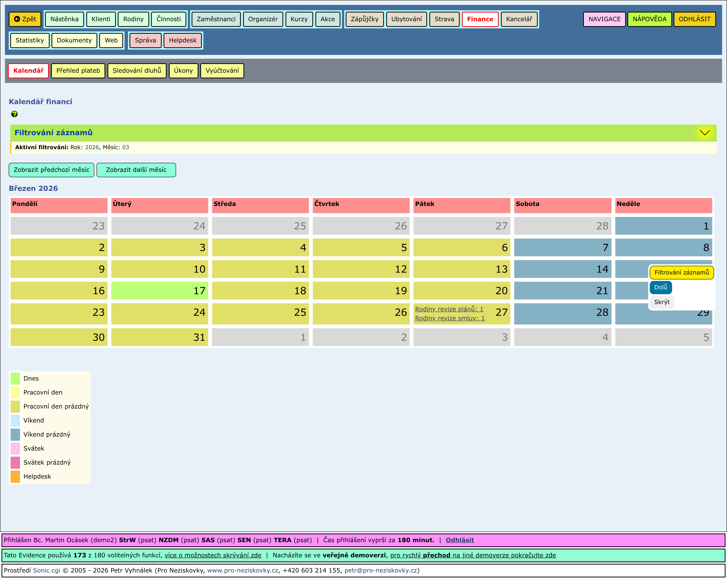Click the Odhlásit link in status bar
The image size is (727, 588).
click(459, 540)
